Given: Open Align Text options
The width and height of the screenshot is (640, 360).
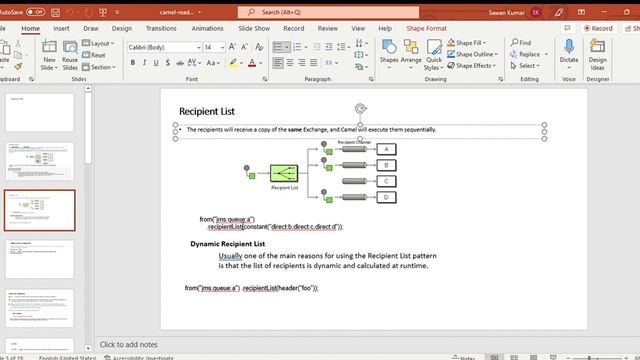Looking at the screenshot, I should pos(361,55).
